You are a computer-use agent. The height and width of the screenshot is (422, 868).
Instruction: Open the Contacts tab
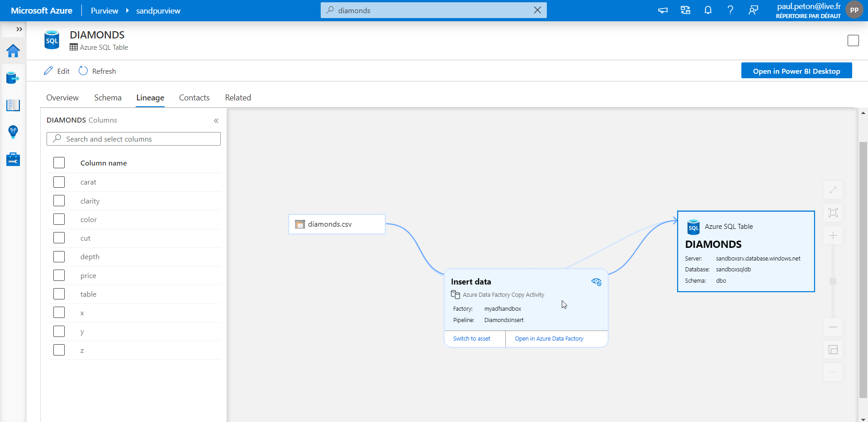pyautogui.click(x=194, y=97)
